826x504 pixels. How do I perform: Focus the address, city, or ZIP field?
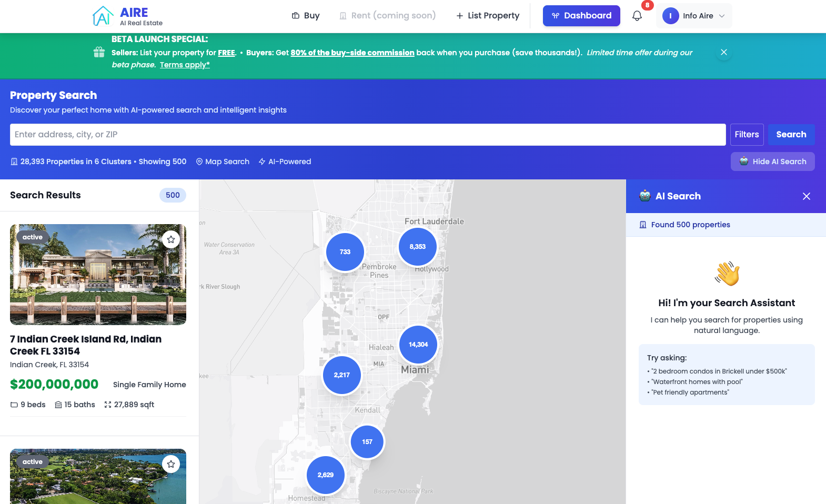tap(368, 135)
